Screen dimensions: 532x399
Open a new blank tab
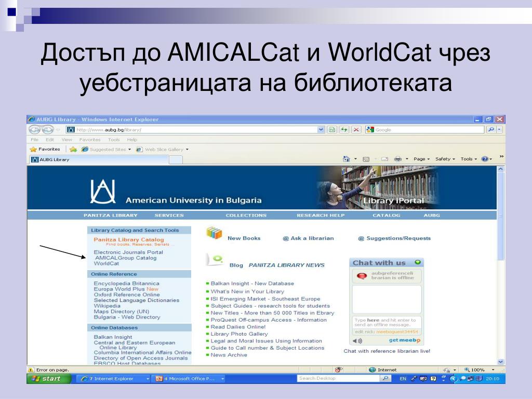click(x=176, y=160)
